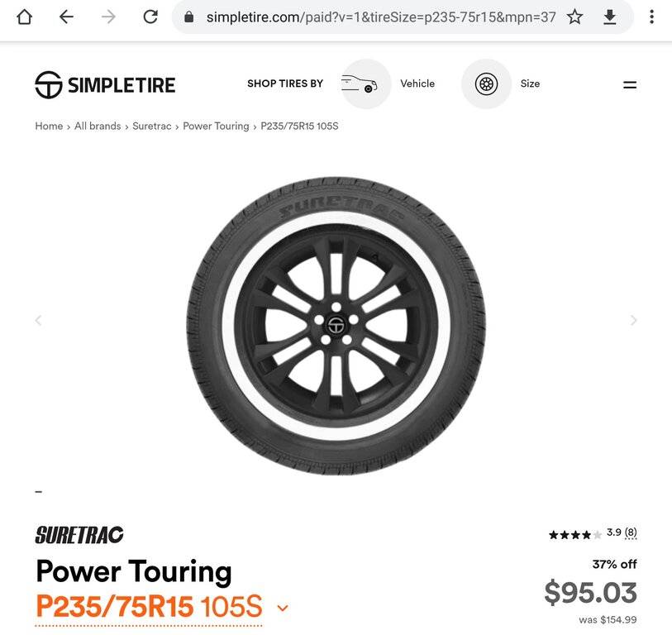The height and width of the screenshot is (635, 672).
Task: Open the browser three-dot menu
Action: pos(651,17)
